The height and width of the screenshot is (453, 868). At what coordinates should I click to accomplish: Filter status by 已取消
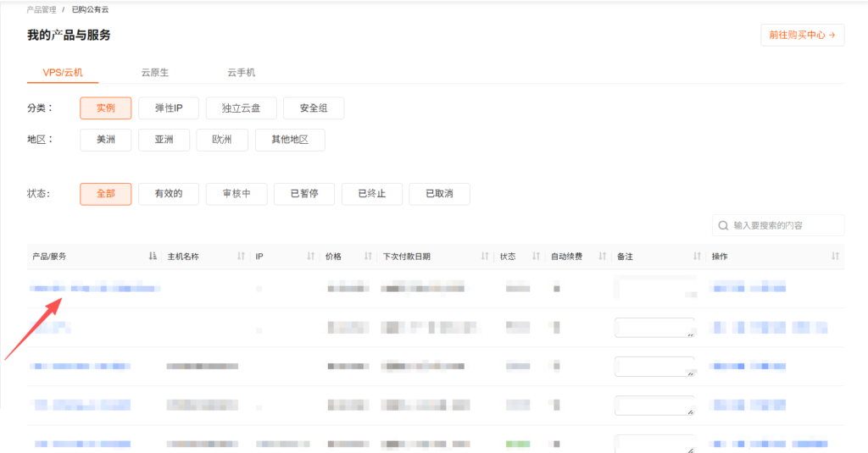(x=440, y=194)
